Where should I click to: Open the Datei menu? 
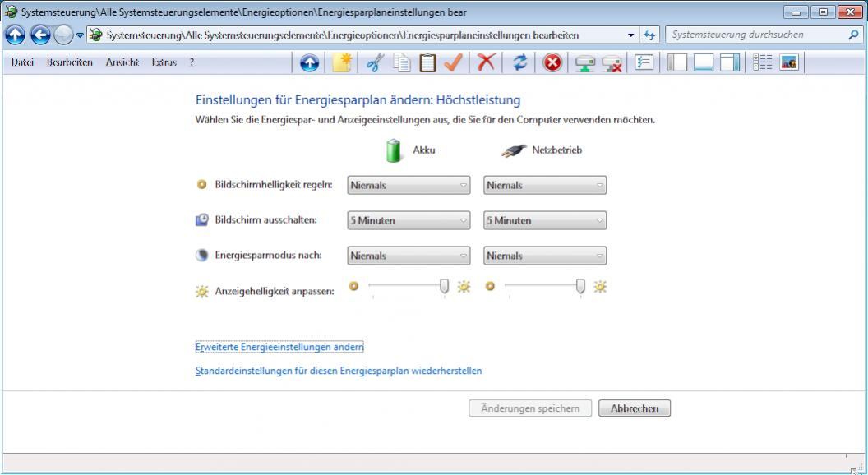23,62
